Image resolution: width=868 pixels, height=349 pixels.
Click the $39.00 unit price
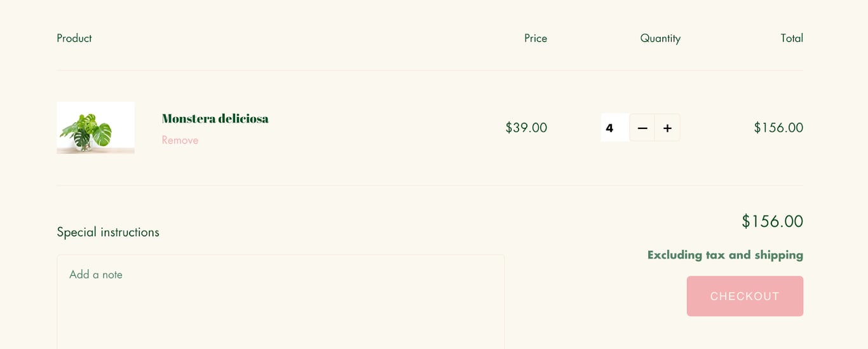coord(526,128)
